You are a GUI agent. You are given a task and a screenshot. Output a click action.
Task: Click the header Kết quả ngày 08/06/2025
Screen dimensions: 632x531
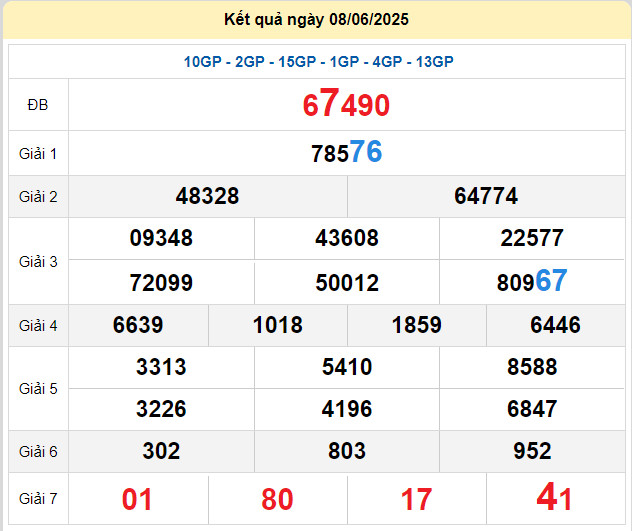[316, 19]
